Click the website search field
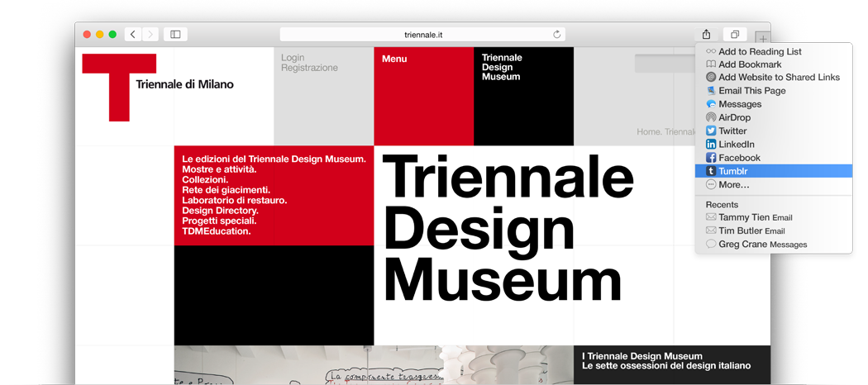 coord(665,63)
